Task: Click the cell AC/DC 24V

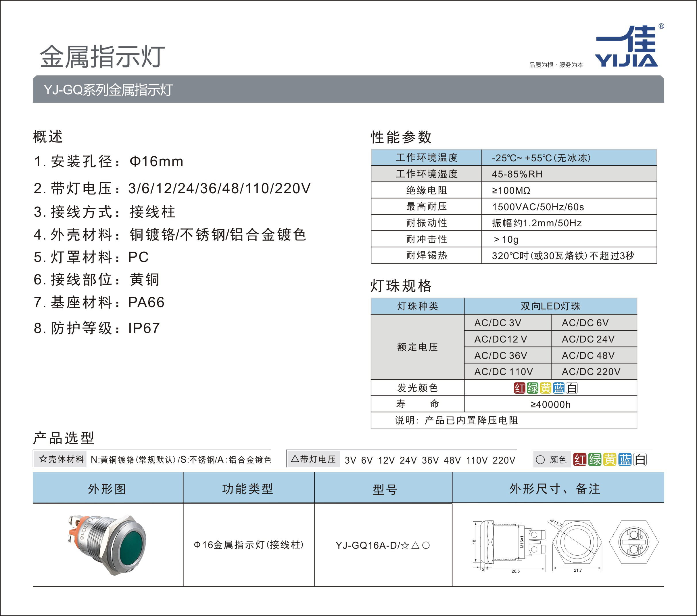Action: pyautogui.click(x=594, y=339)
